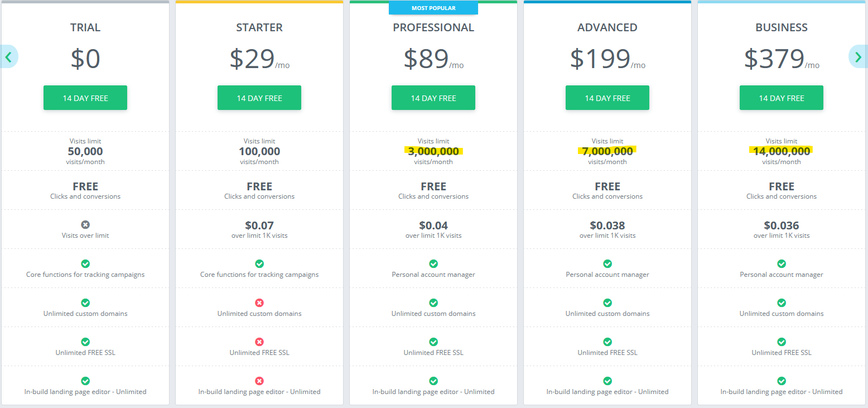The width and height of the screenshot is (868, 408).
Task: Click gray X icon above Visits over limit
Action: pyautogui.click(x=85, y=224)
